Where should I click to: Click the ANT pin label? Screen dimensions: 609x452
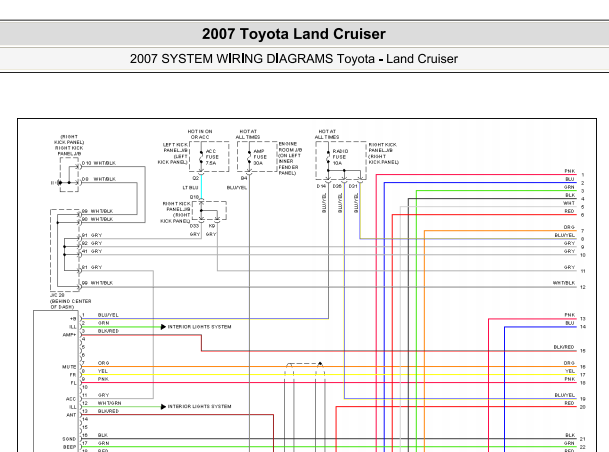[71, 415]
